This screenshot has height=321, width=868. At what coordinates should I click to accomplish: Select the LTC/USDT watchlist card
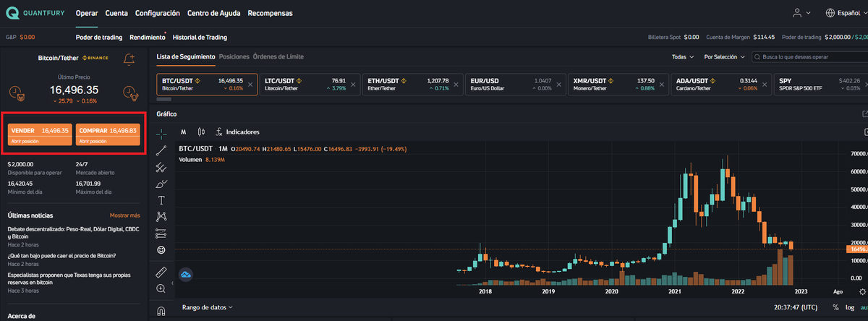309,85
